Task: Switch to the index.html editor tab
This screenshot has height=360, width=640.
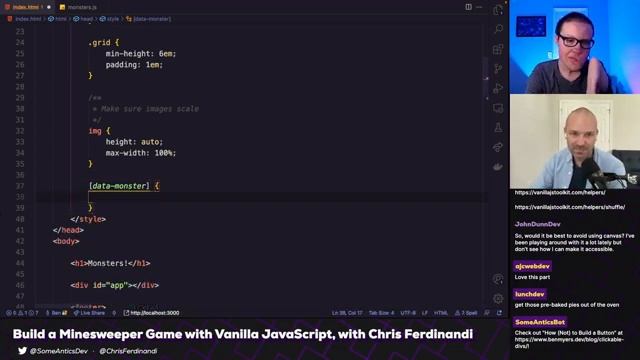Action: (26, 7)
